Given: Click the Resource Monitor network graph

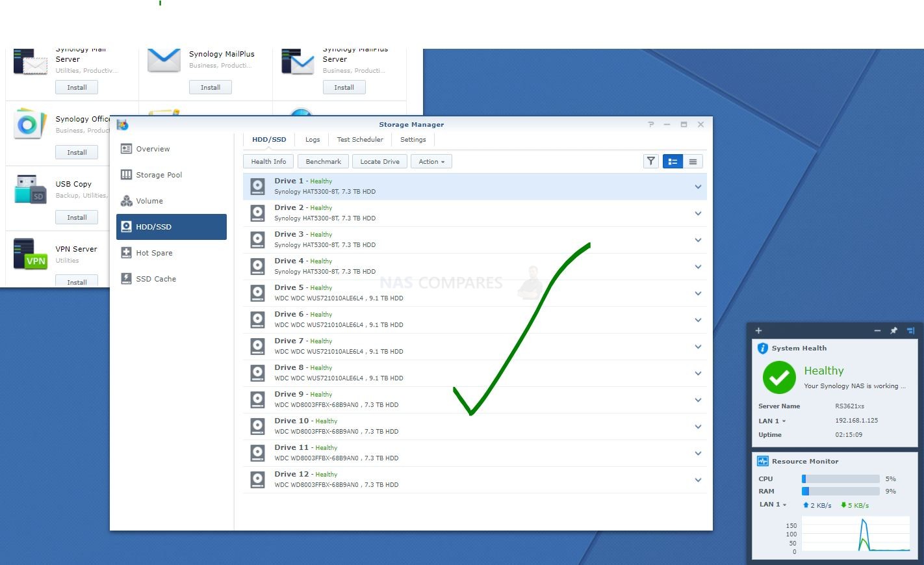Looking at the screenshot, I should (x=855, y=534).
